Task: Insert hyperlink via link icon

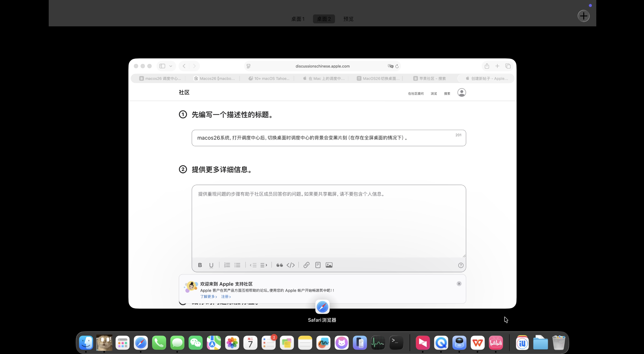Action: pos(306,265)
